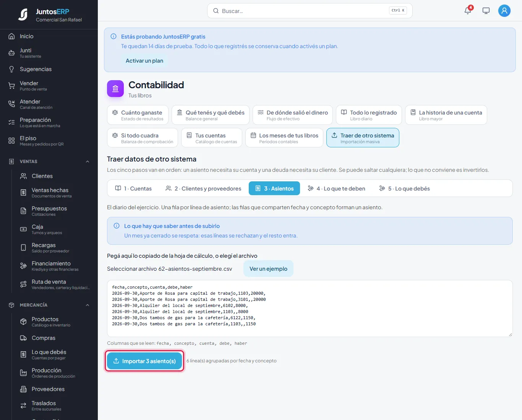Viewport: 522px width, 420px height.
Task: Switch to Lo que te deben step
Action: pyautogui.click(x=336, y=189)
